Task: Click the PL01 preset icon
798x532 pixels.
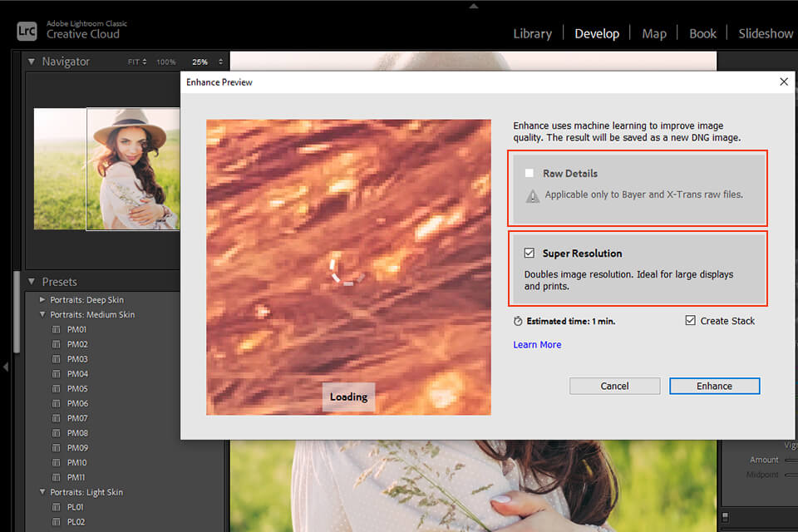Action: 56,507
